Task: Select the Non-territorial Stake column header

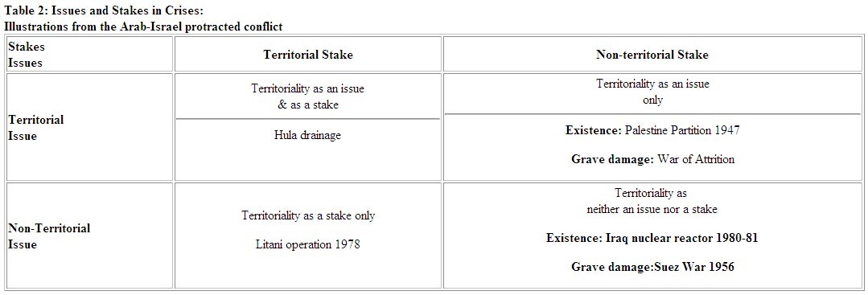Action: 652,54
